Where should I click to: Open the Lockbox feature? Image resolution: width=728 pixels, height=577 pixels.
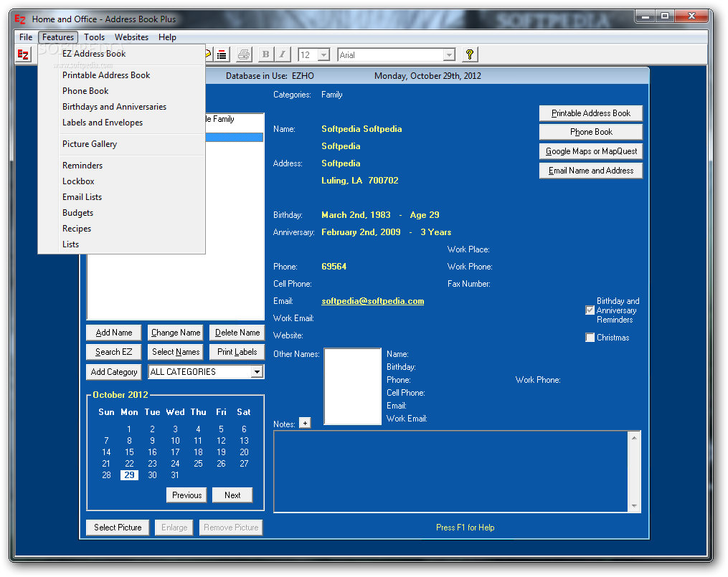click(122, 181)
